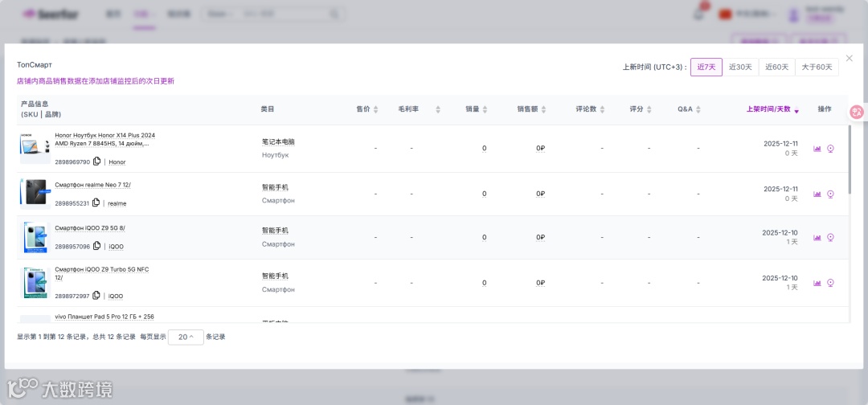Click the 笔记本电脑 category text
This screenshot has height=405, width=868.
[x=278, y=141]
